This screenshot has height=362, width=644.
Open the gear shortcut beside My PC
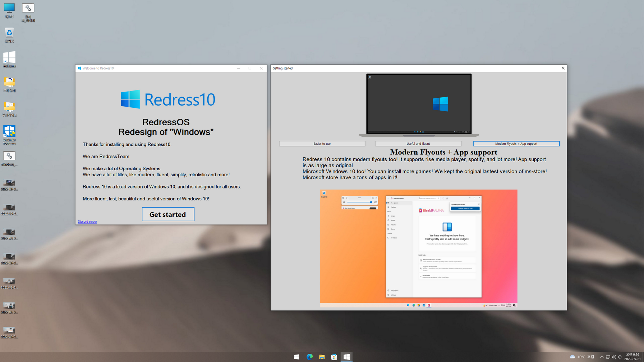click(x=28, y=13)
